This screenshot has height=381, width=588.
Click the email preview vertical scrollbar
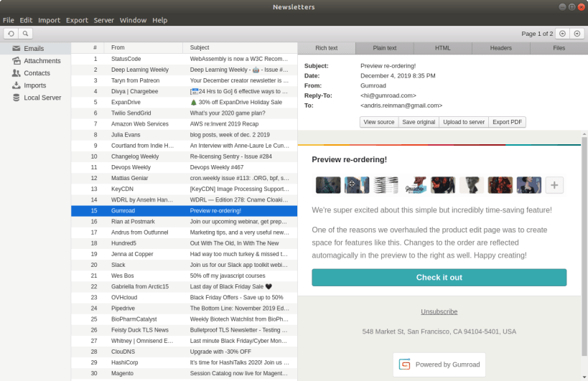584,246
